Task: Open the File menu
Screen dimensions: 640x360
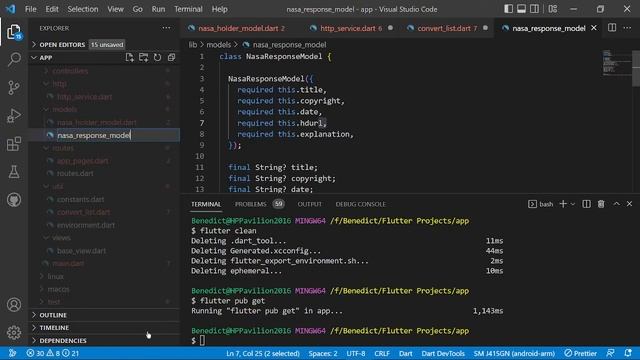Action: 31,9
